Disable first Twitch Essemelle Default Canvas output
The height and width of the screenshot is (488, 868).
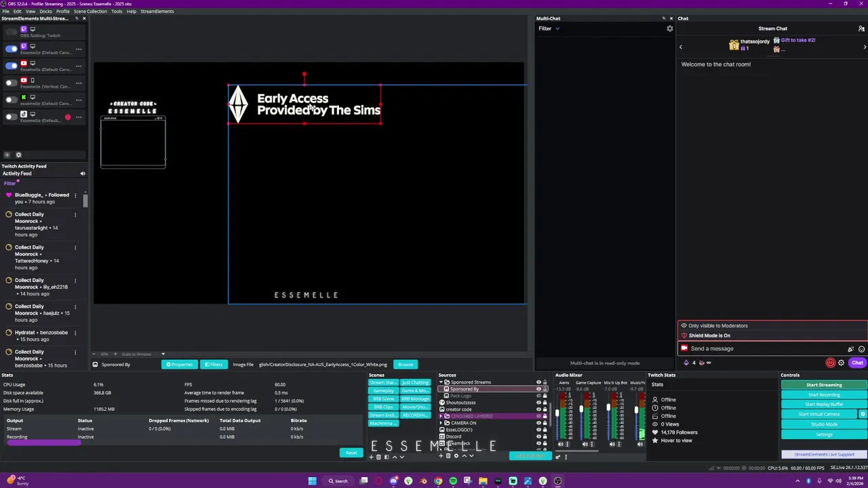click(x=12, y=49)
